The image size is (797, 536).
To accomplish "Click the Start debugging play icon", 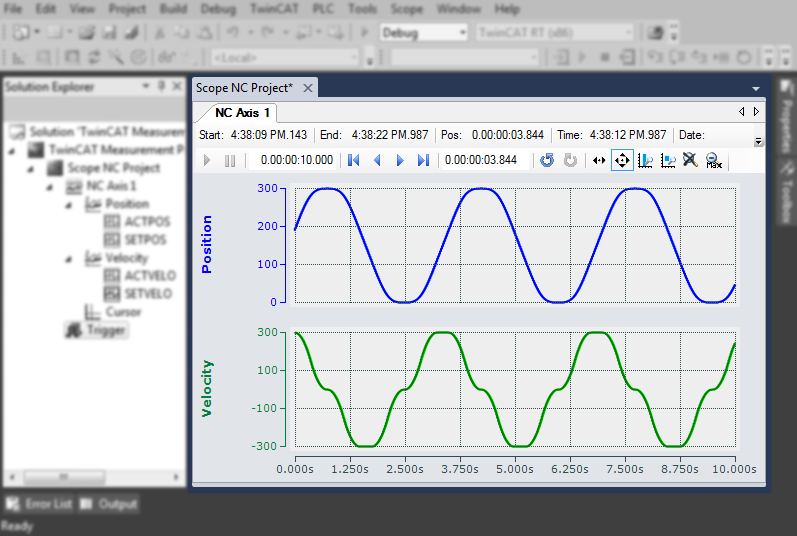I will point(364,33).
